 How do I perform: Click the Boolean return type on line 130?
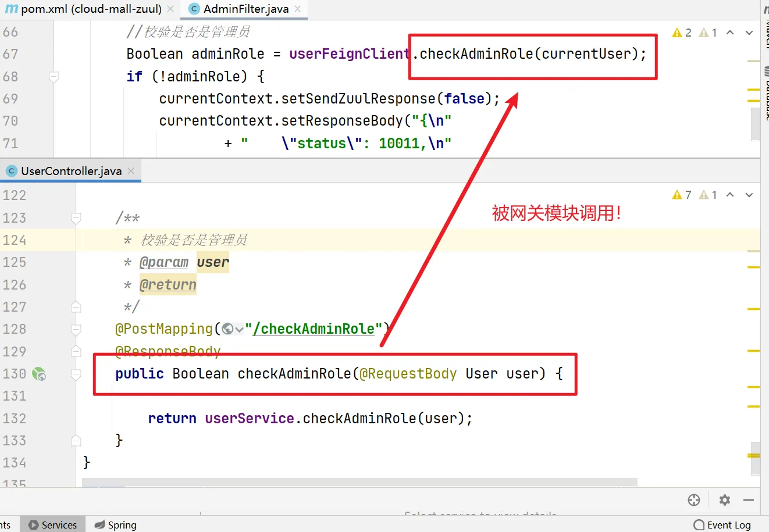201,374
